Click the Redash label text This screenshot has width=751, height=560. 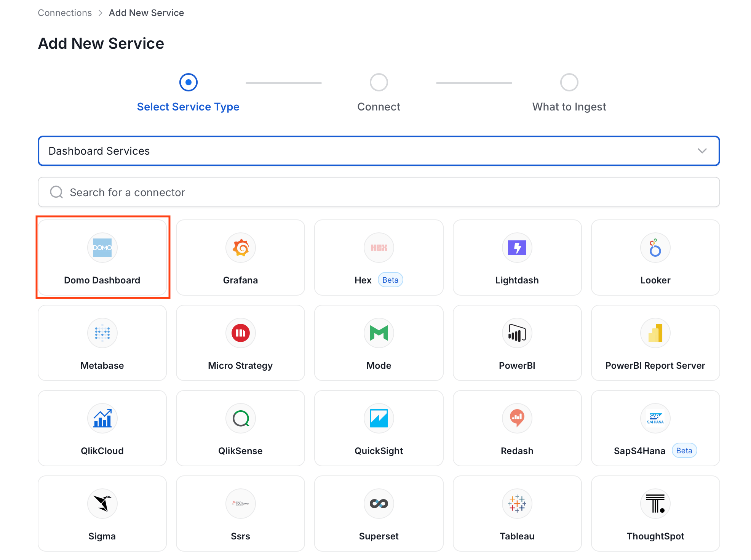[517, 451]
